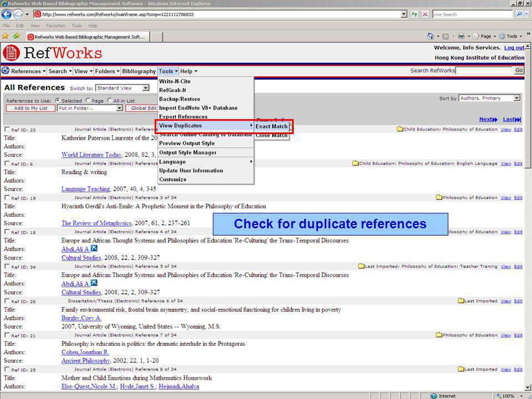Click the Add to My List button

point(30,108)
